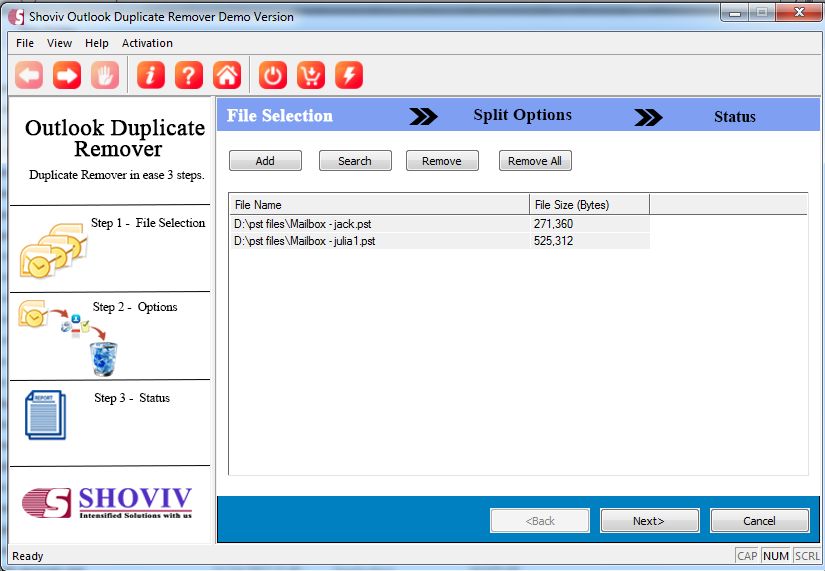
Task: Open the File menu
Action: coord(25,43)
